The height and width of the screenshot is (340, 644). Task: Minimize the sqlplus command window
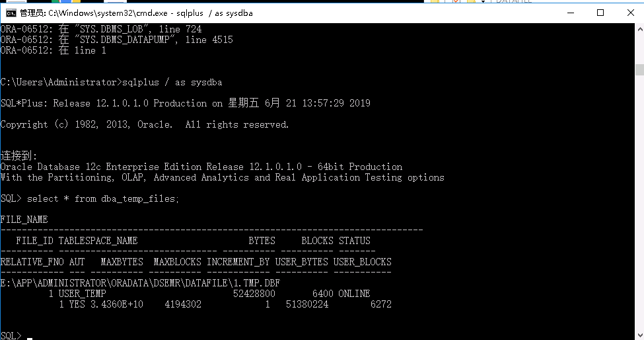(569, 13)
